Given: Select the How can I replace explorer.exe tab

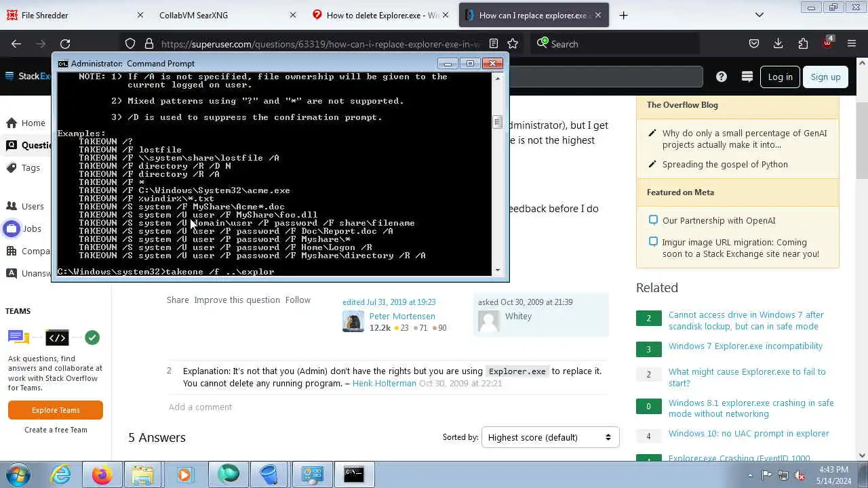Looking at the screenshot, I should point(532,15).
